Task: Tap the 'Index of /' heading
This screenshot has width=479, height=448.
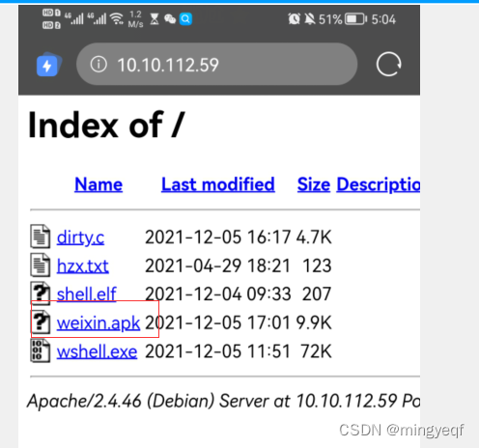Action: point(106,125)
